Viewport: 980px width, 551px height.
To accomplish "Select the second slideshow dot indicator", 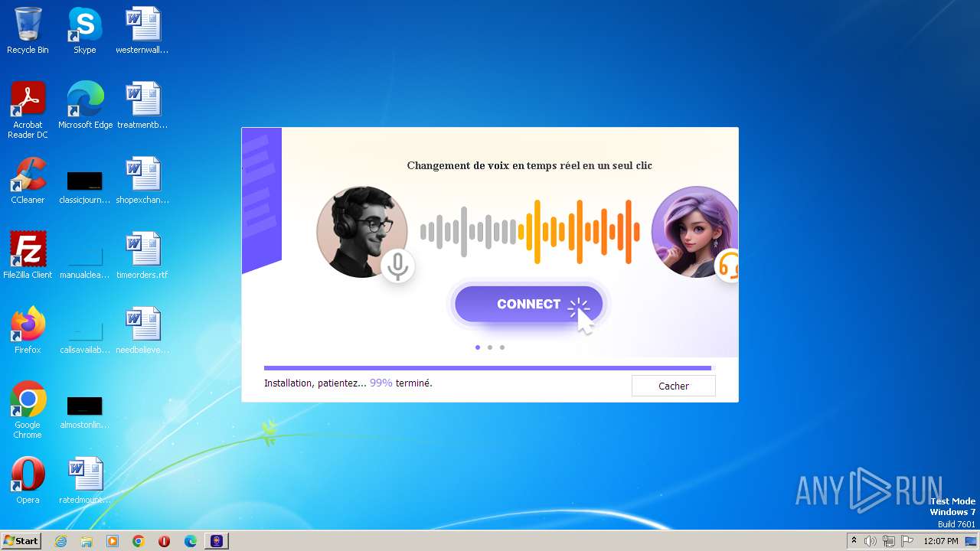I will 490,347.
